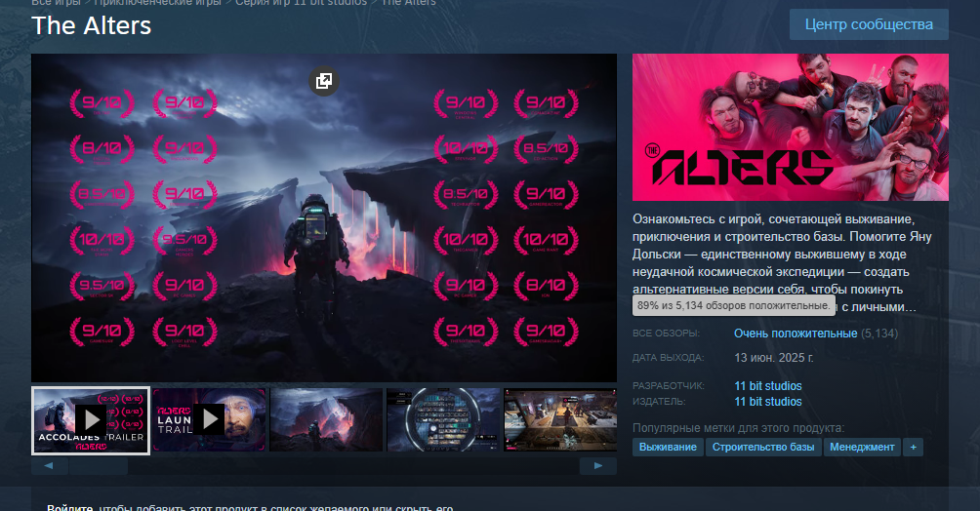Click the pop-out video player icon
Screen dimensions: 980x511
pos(324,81)
